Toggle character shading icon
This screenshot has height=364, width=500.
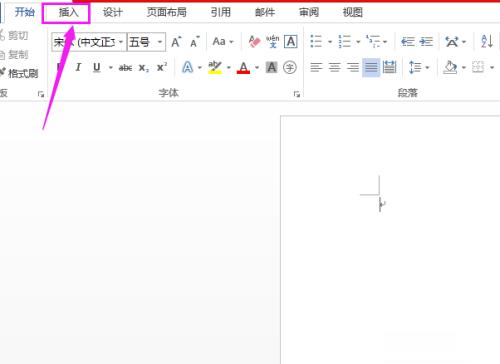click(x=272, y=68)
